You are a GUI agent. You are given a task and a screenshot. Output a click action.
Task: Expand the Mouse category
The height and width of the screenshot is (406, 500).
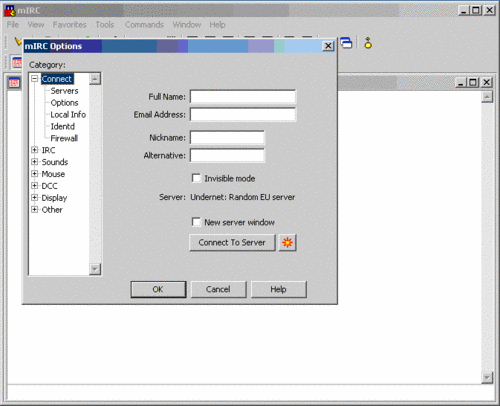click(34, 174)
